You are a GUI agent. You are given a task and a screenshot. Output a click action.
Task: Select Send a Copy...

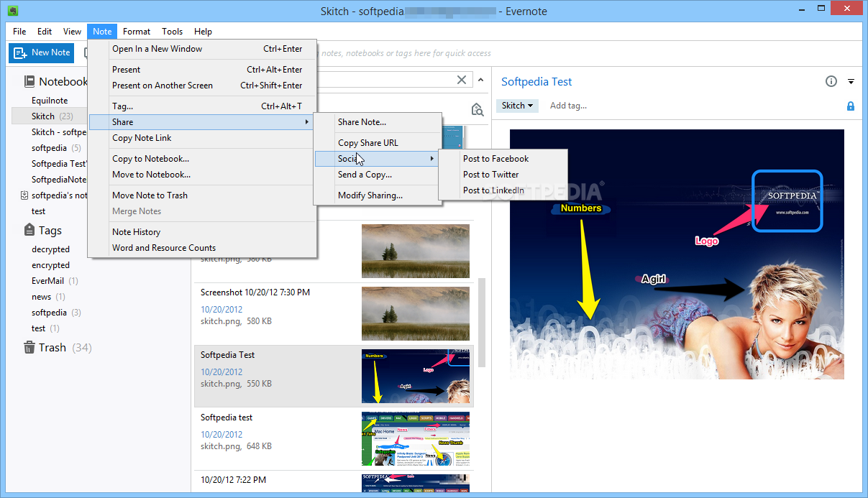[378, 175]
